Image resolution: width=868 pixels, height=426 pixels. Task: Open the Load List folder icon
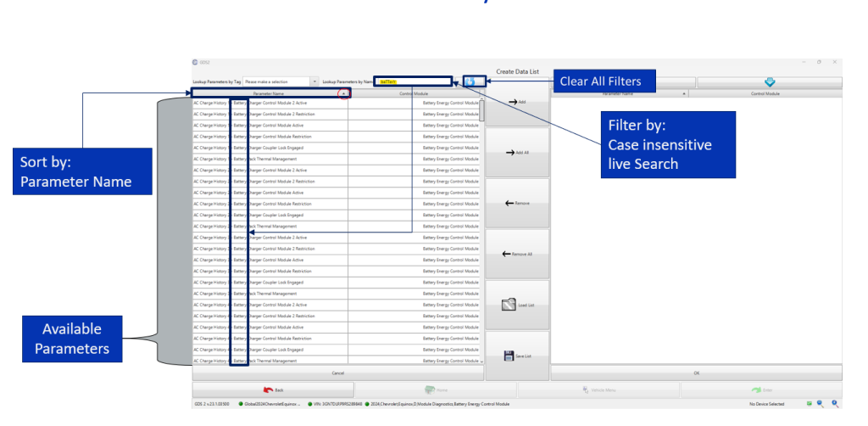[x=509, y=305]
